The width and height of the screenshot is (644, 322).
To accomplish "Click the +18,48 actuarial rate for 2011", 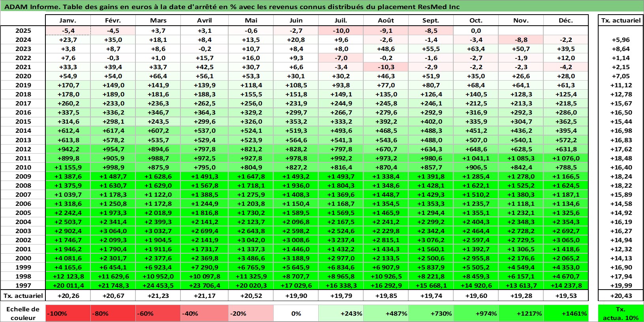I will 621,158.
